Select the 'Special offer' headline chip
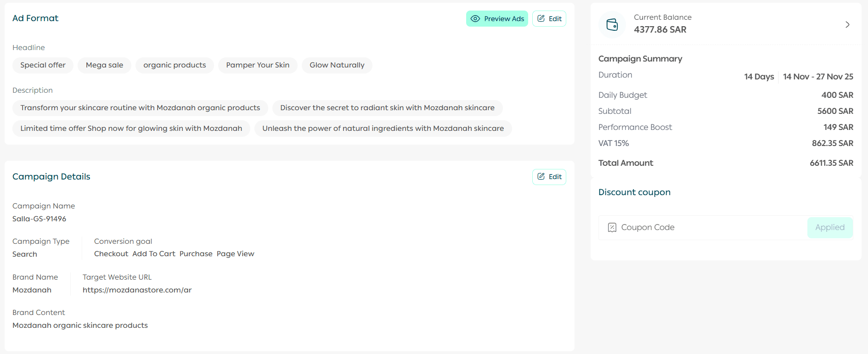 click(43, 65)
